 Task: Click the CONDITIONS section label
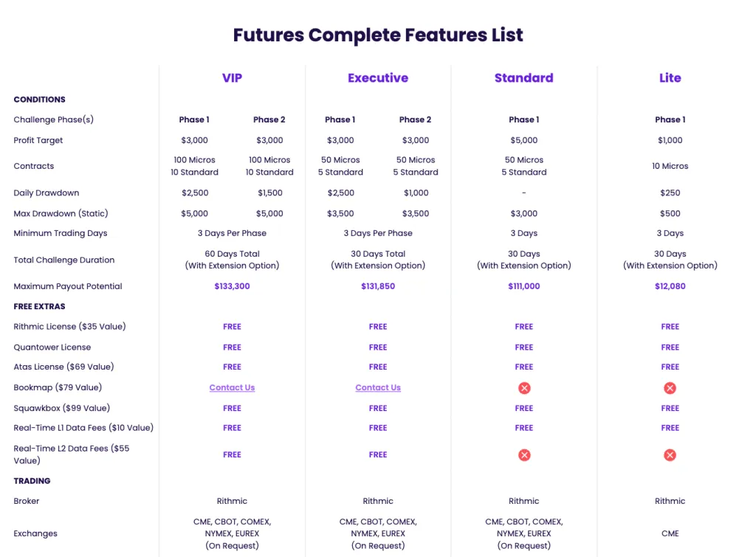click(x=39, y=100)
